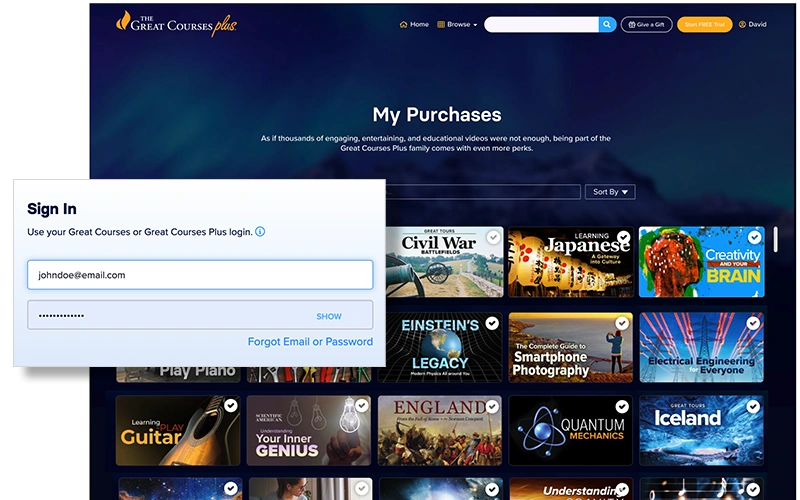Click the info icon beside login text
Image resolution: width=800 pixels, height=500 pixels.
coord(260,232)
